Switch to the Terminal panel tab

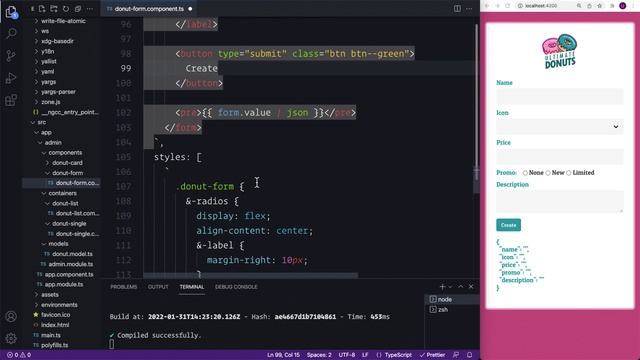(191, 287)
